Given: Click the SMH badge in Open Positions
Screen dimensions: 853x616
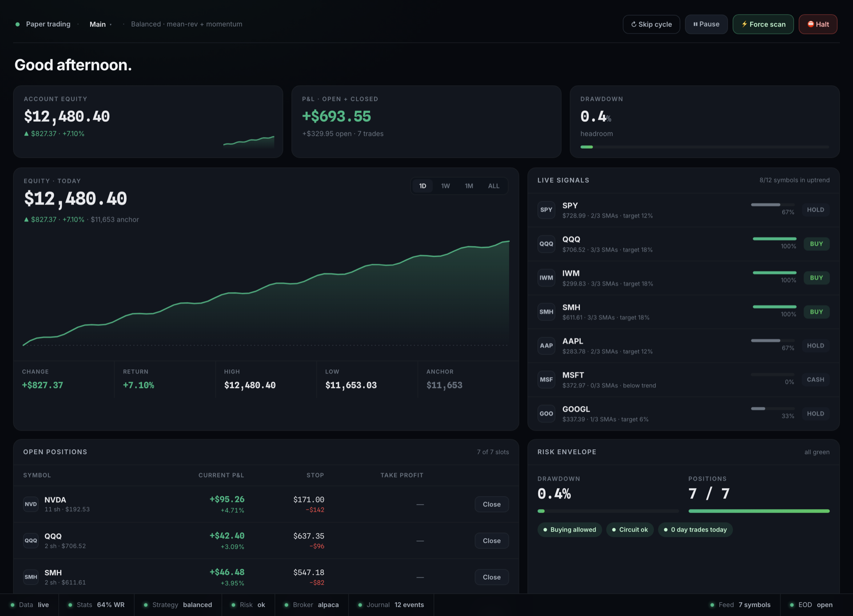Looking at the screenshot, I should (x=31, y=577).
